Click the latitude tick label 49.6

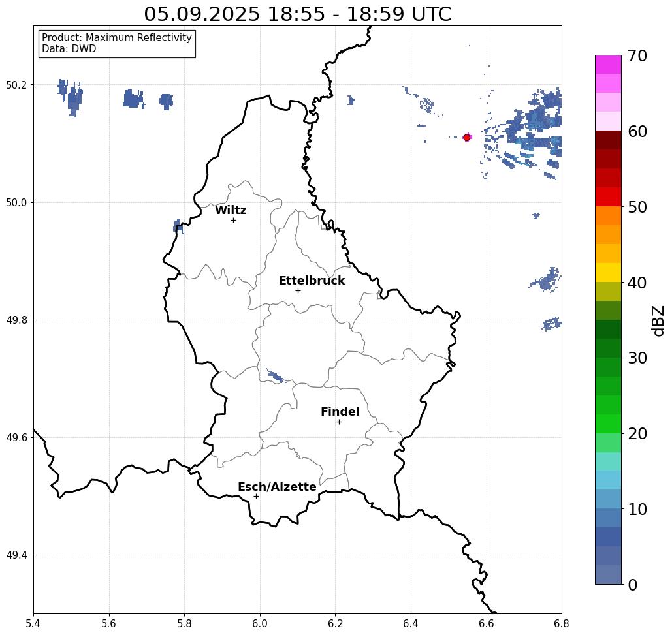point(16,438)
